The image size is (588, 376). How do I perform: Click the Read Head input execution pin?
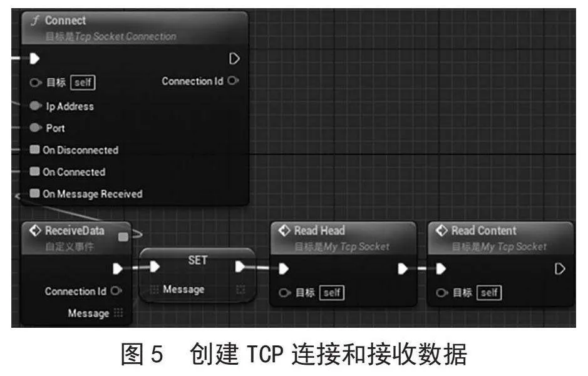point(284,269)
